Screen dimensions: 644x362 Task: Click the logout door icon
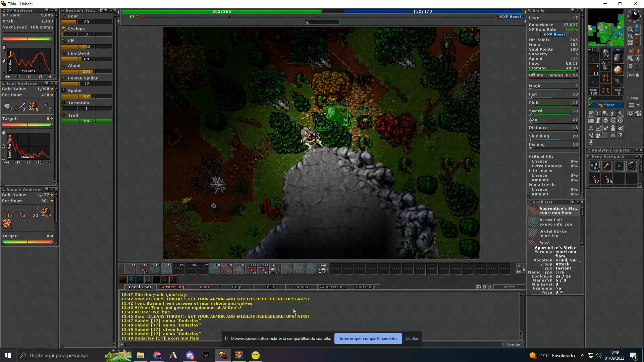pyautogui.click(x=638, y=113)
